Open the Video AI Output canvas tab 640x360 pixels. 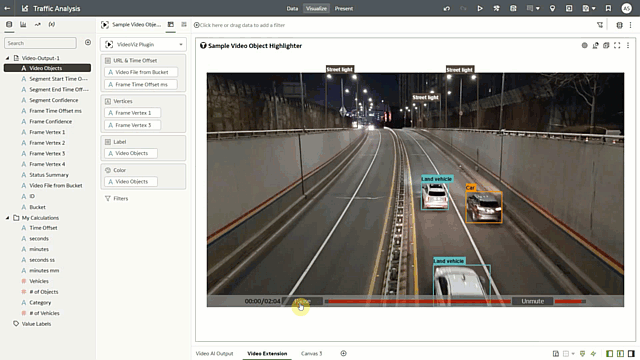click(x=214, y=353)
